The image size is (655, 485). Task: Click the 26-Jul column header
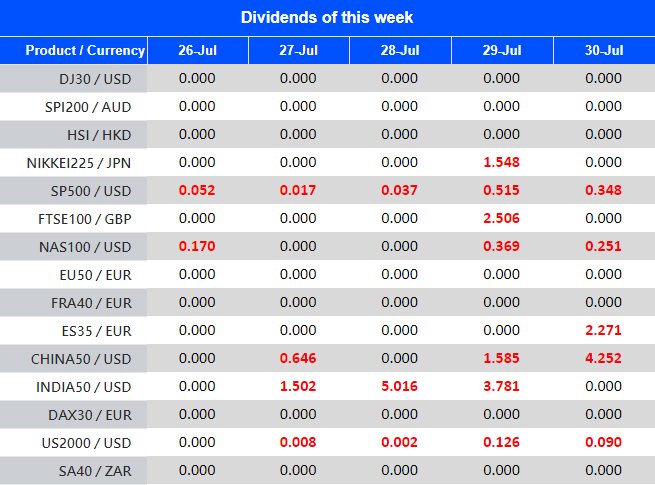click(x=197, y=50)
